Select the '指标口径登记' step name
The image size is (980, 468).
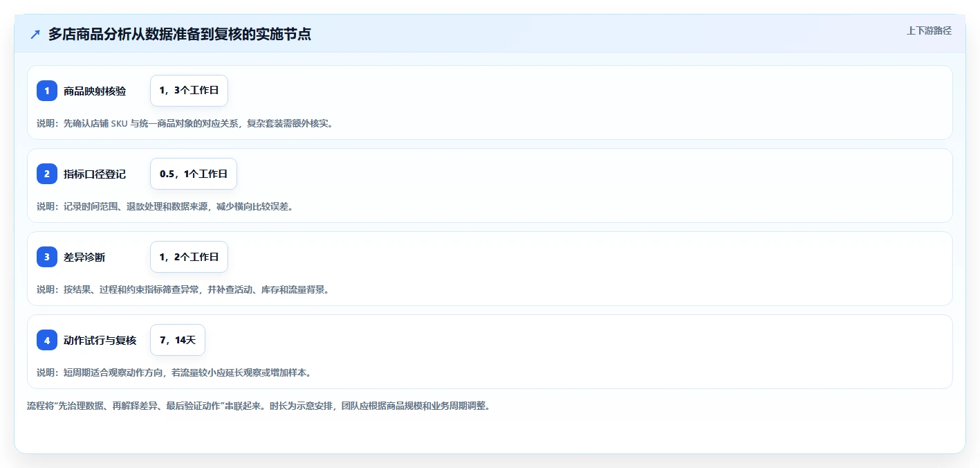(95, 174)
